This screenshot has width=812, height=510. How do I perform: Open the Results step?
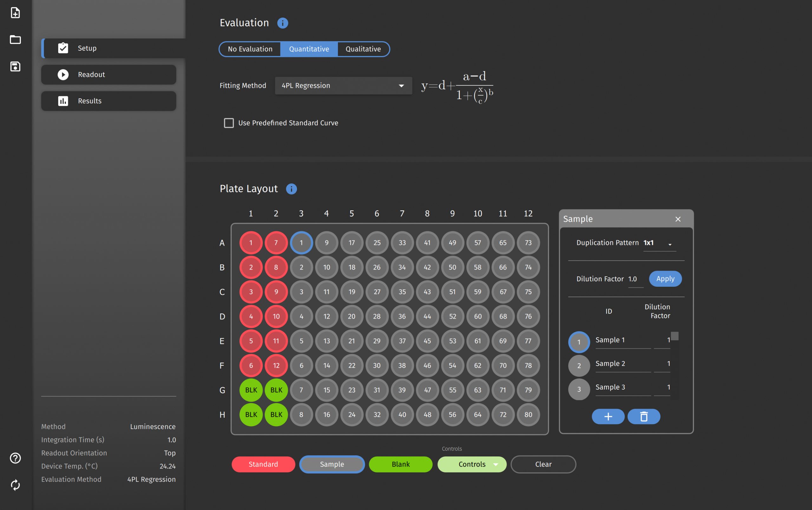click(x=108, y=101)
